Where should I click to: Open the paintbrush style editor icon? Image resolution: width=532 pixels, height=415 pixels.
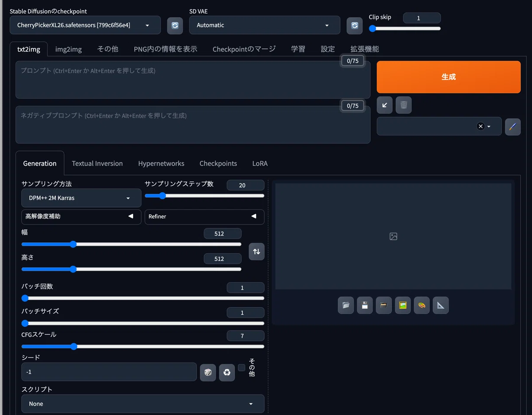coord(512,126)
